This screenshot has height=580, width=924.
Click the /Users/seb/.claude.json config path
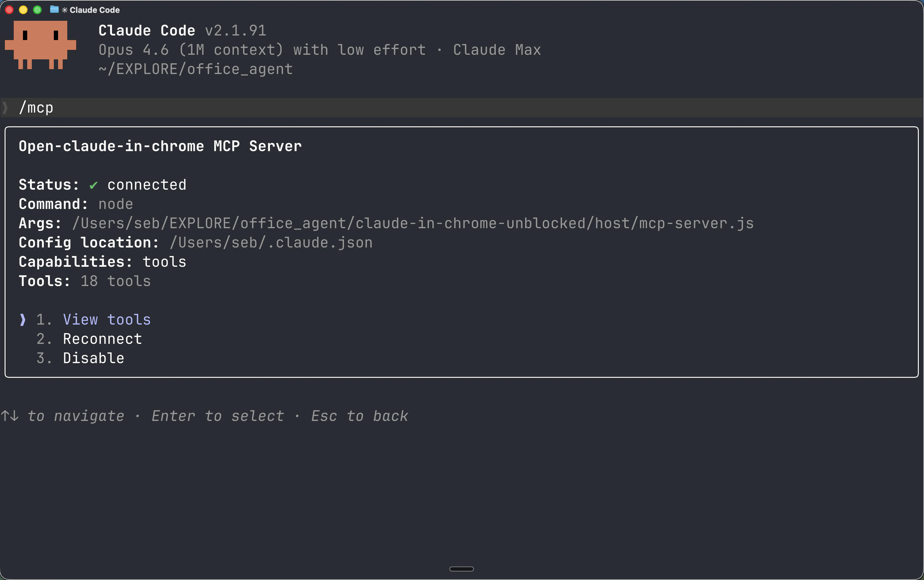tap(271, 242)
